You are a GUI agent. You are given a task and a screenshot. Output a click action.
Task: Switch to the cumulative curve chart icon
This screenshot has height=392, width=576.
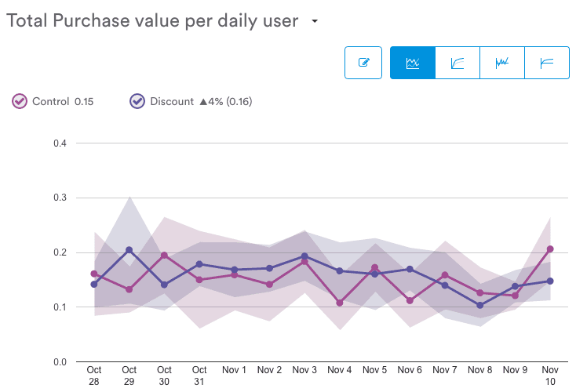point(458,63)
